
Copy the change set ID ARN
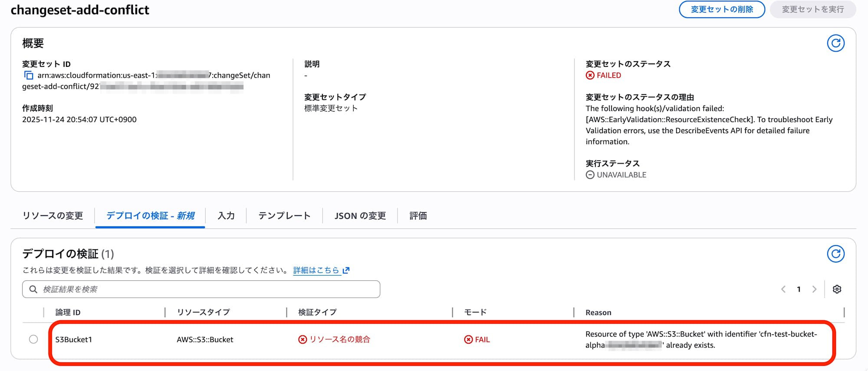click(x=29, y=76)
